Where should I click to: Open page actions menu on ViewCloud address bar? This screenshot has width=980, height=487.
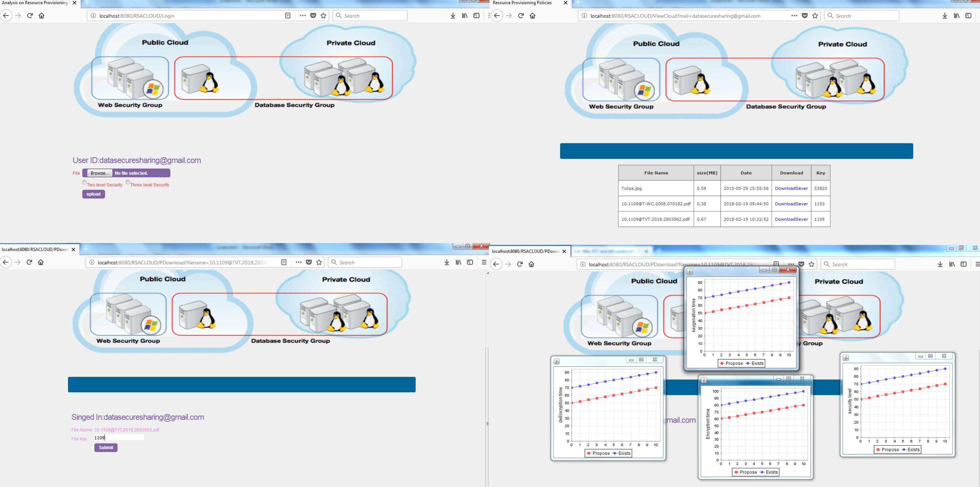(x=794, y=16)
